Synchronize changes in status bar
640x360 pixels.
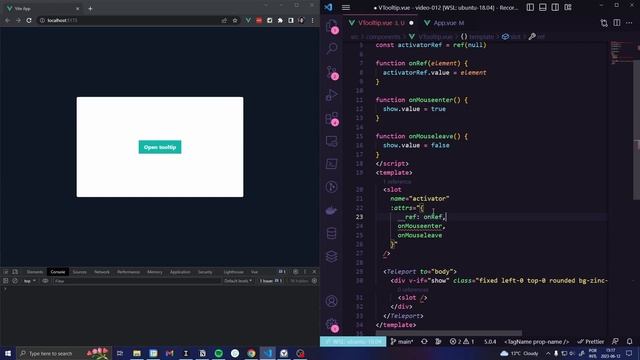pos(424,342)
